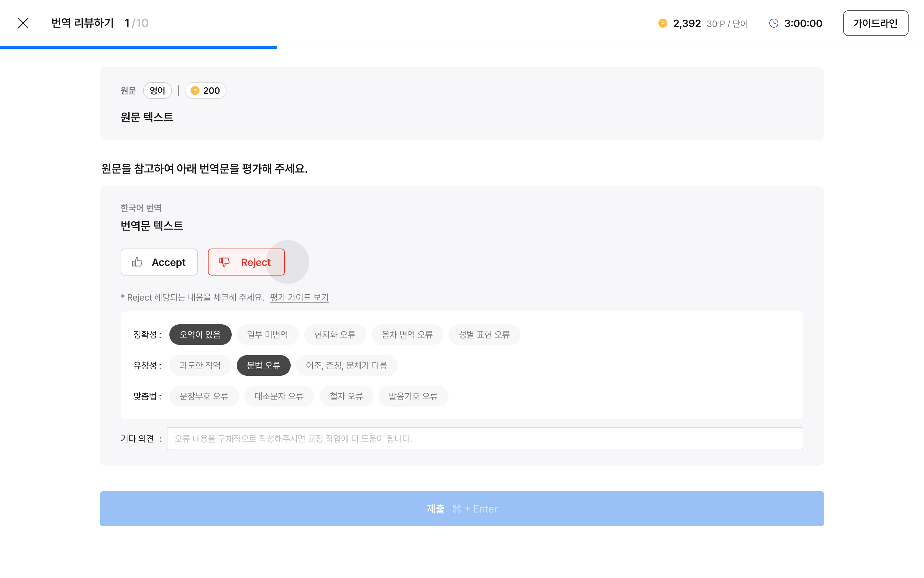This screenshot has width=924, height=578.
Task: Select the 발음기호 오류 tag
Action: (413, 396)
